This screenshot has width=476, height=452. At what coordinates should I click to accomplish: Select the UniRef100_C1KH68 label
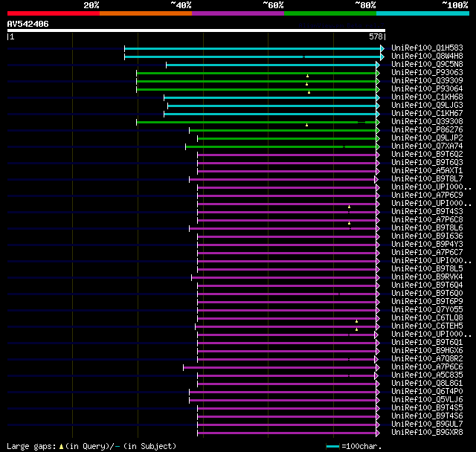[x=427, y=97]
